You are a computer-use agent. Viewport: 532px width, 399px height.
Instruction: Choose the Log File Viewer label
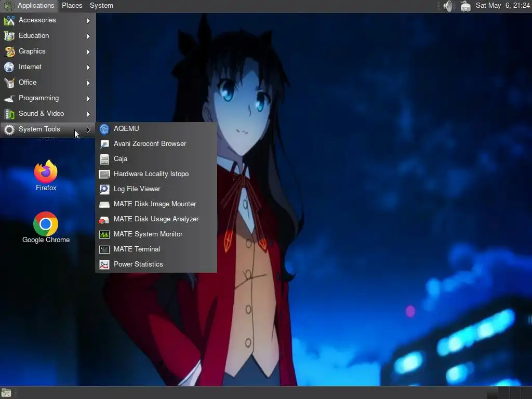pos(137,189)
